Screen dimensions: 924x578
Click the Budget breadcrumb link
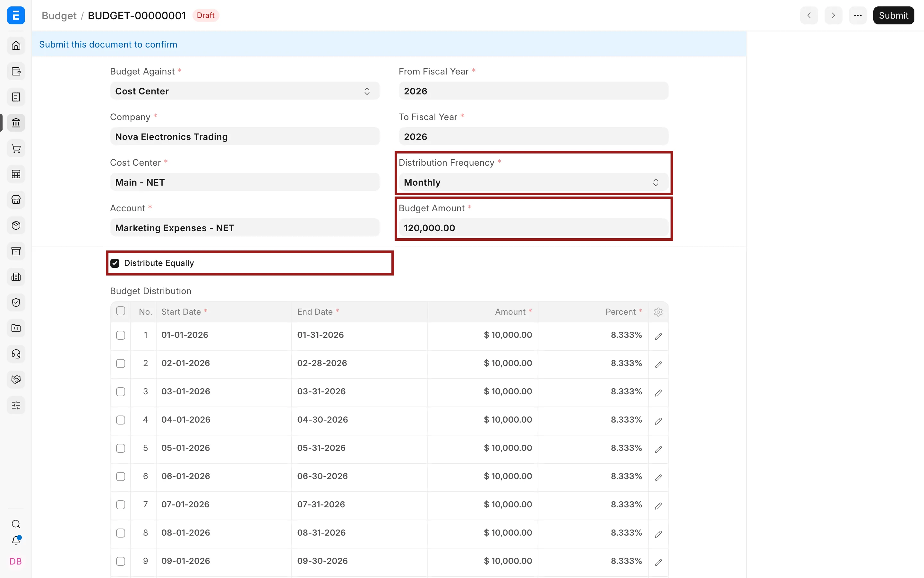tap(59, 16)
